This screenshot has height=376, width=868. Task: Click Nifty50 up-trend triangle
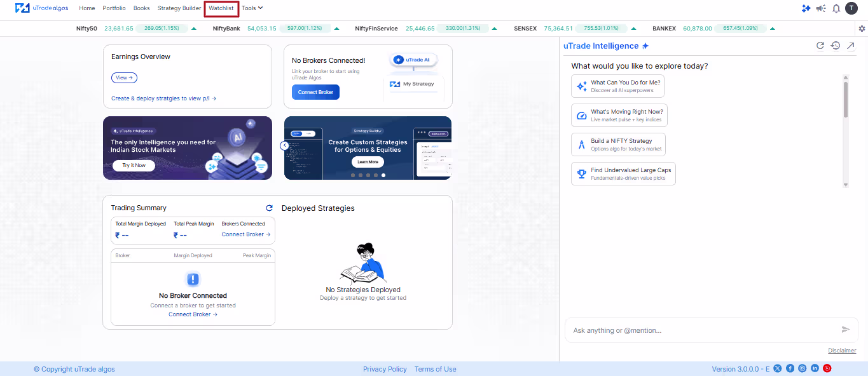pos(193,29)
